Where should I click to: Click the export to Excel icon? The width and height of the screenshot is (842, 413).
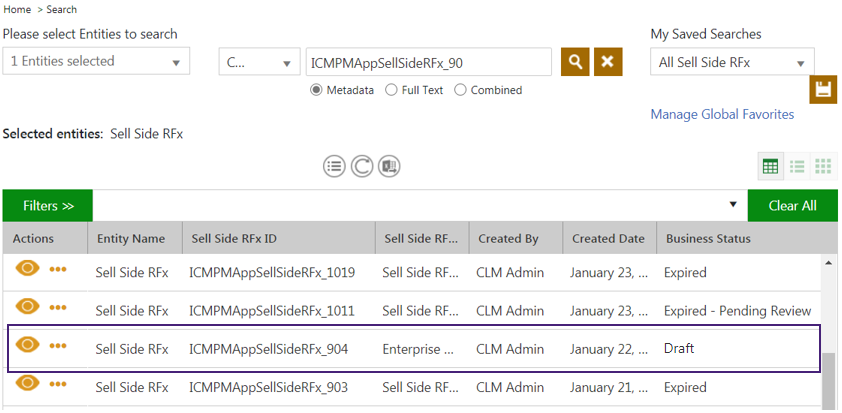click(x=389, y=166)
